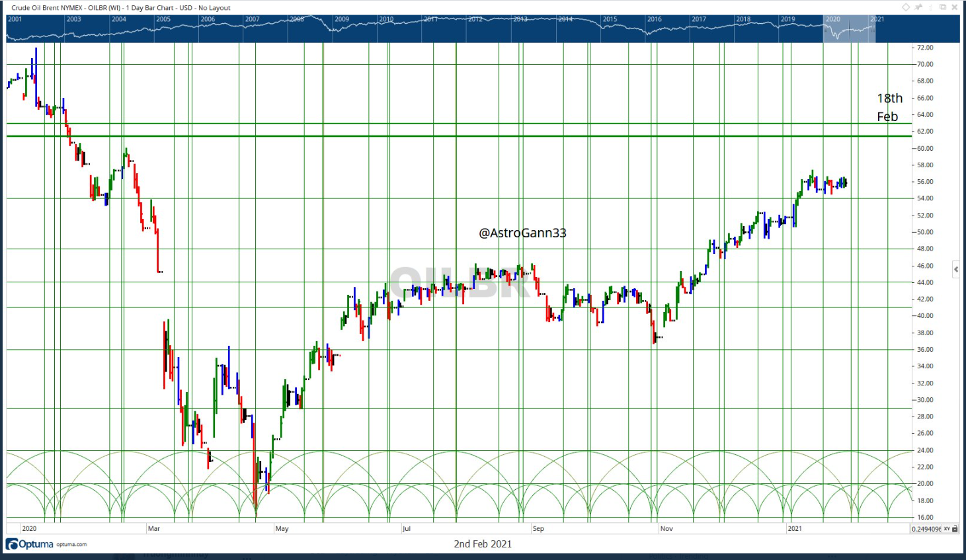This screenshot has width=966, height=560.
Task: Click the 62.00 label on price axis
Action: coord(924,132)
